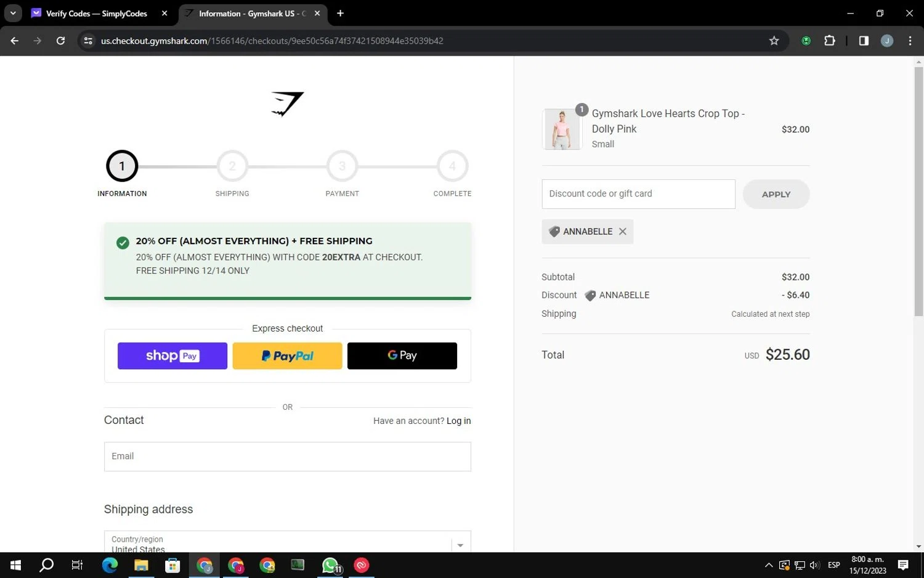
Task: Open the Chrome profile avatar
Action: pyautogui.click(x=887, y=41)
